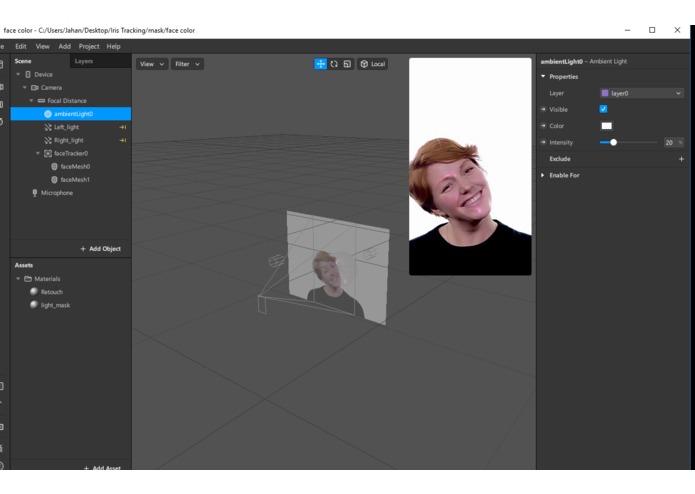Open the Project menu
The width and height of the screenshot is (695, 494).
click(89, 46)
